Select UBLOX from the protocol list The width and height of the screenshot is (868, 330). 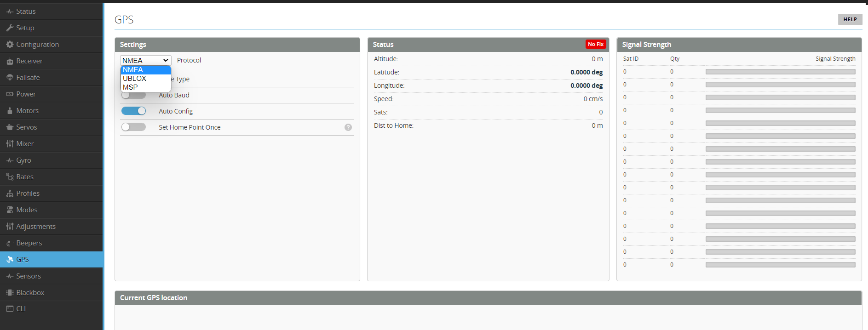(x=134, y=79)
